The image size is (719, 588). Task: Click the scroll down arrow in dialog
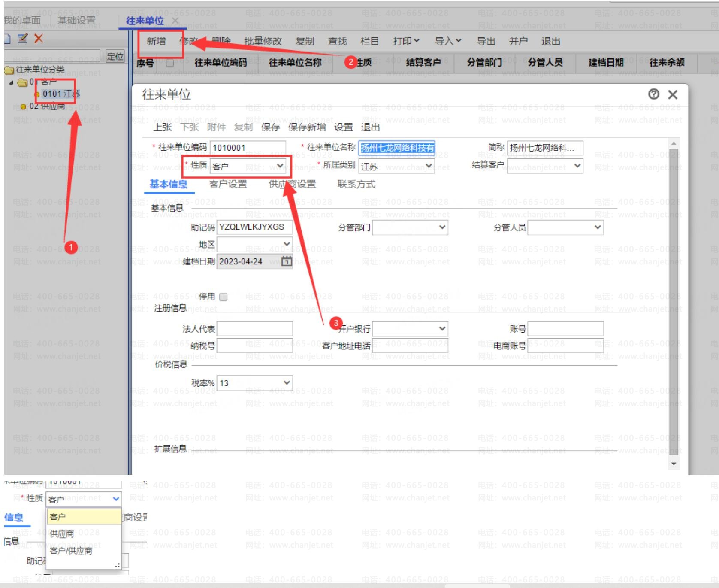[x=674, y=464]
